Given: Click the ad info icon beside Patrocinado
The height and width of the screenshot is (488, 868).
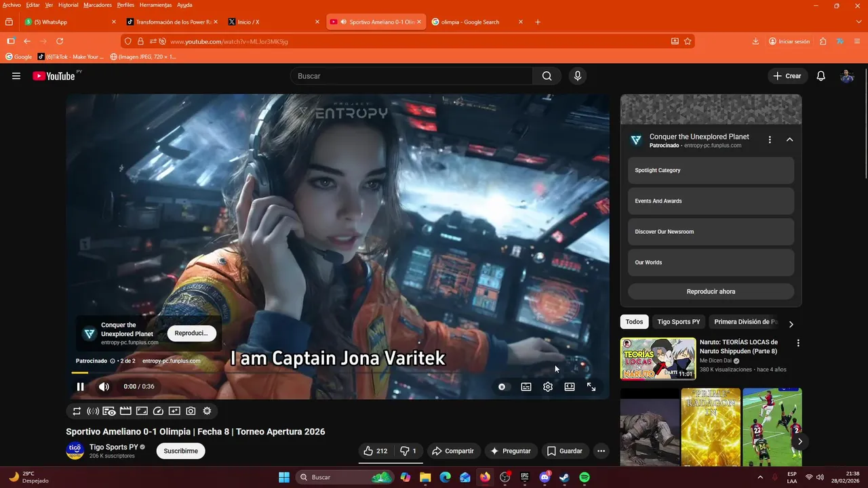Looking at the screenshot, I should [113, 361].
